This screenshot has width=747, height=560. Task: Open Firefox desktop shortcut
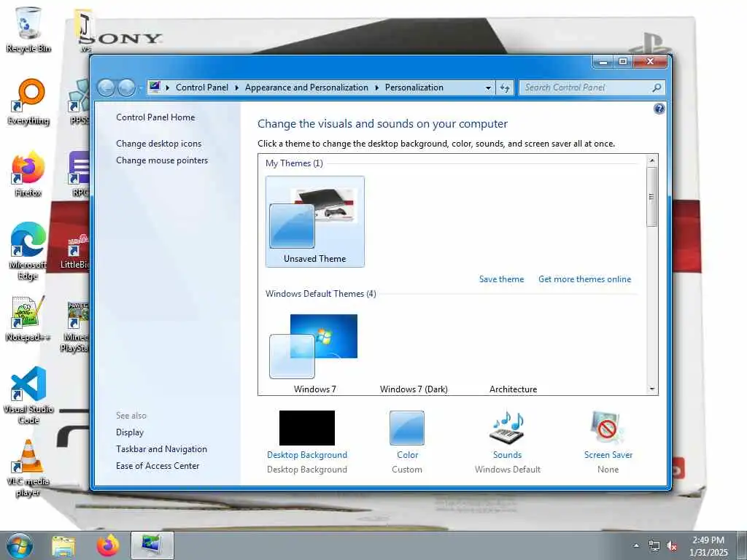click(x=28, y=174)
